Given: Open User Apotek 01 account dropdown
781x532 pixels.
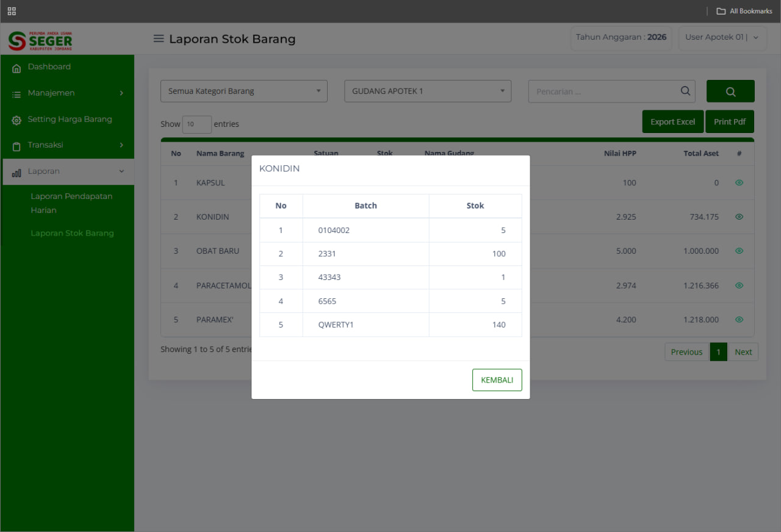Looking at the screenshot, I should [x=722, y=37].
